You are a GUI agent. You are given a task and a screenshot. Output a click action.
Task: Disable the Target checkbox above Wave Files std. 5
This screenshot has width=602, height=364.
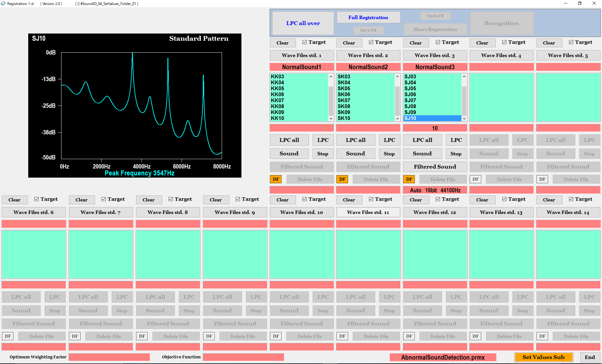(x=571, y=42)
